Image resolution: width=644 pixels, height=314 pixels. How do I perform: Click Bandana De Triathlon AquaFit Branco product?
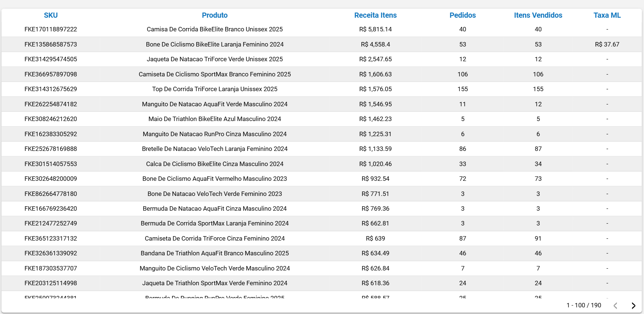pyautogui.click(x=214, y=253)
